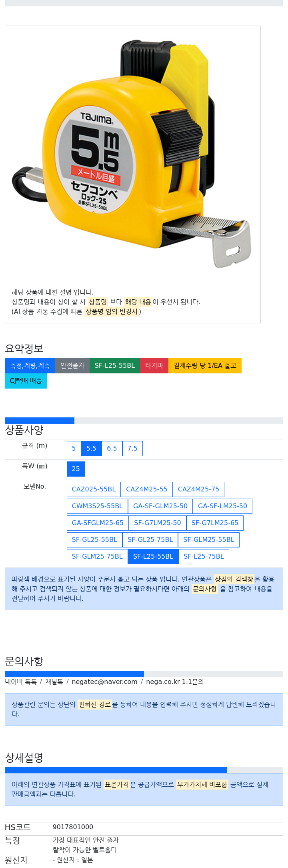Select the 25 mm width option
This screenshot has width=288, height=868.
click(x=76, y=469)
